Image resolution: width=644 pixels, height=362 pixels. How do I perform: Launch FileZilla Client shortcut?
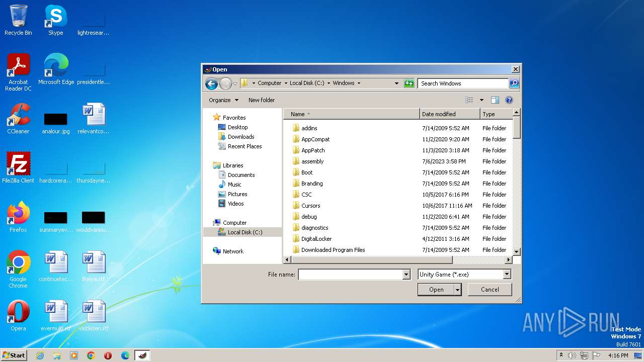(x=18, y=168)
